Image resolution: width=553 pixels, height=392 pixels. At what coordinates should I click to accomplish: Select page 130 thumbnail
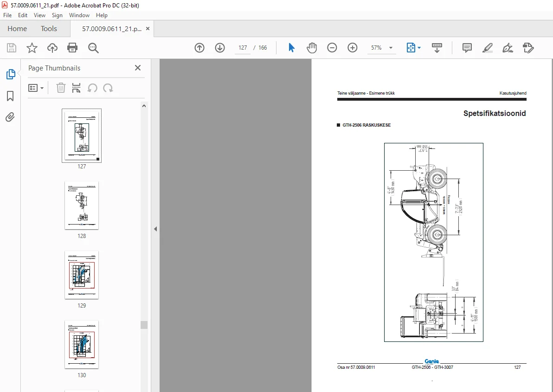tap(82, 344)
